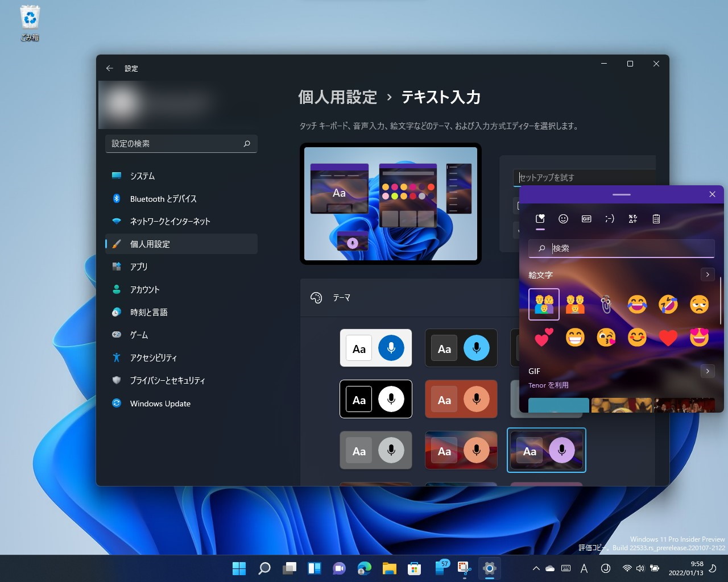
Task: Expand the 絵文字 section with its chevron
Action: [x=708, y=275]
